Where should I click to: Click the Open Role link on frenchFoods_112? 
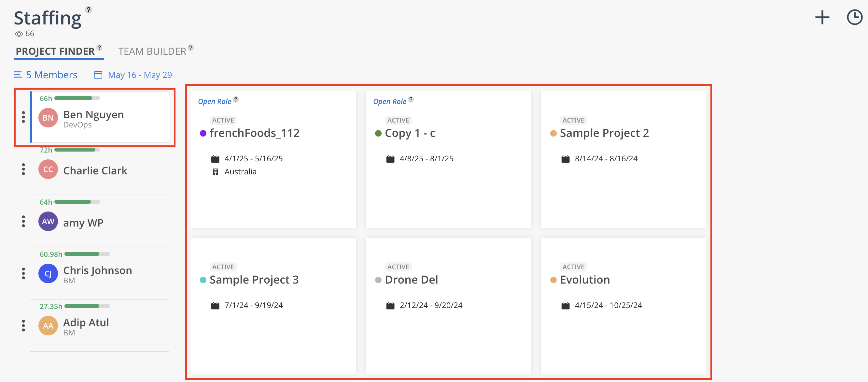pos(214,101)
